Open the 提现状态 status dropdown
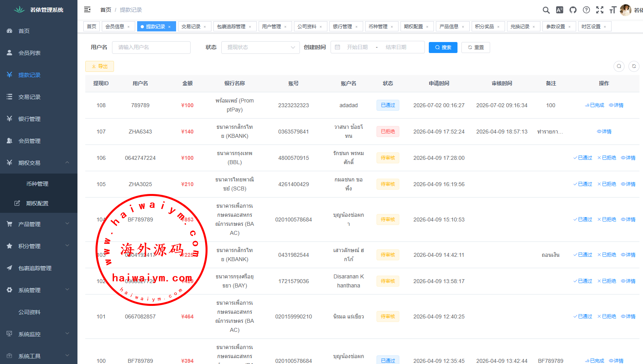The height and width of the screenshot is (364, 643). click(x=261, y=47)
